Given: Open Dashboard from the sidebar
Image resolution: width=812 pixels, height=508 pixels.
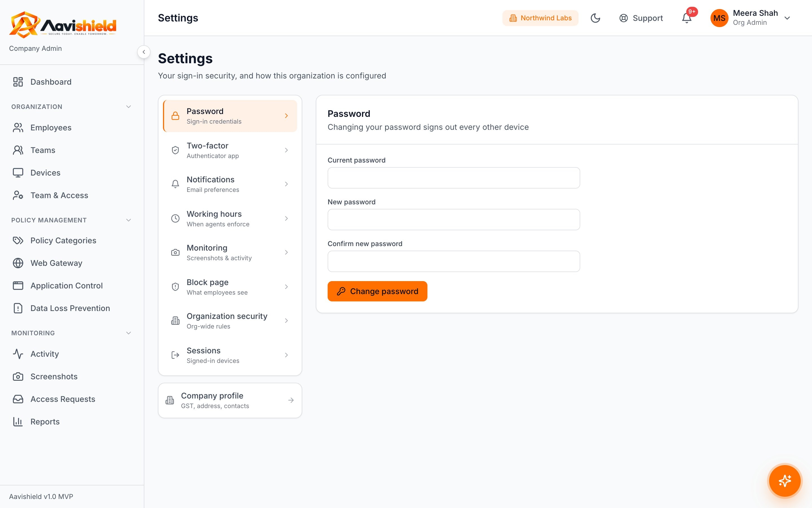Looking at the screenshot, I should tap(72, 82).
